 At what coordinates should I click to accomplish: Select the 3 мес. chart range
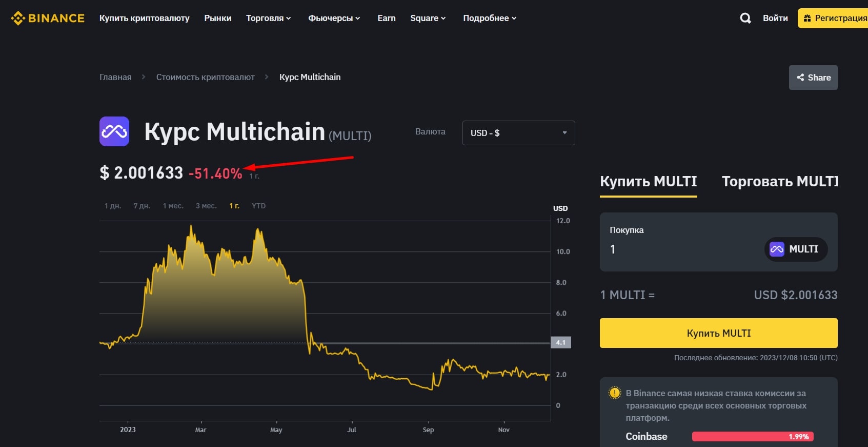click(x=206, y=206)
